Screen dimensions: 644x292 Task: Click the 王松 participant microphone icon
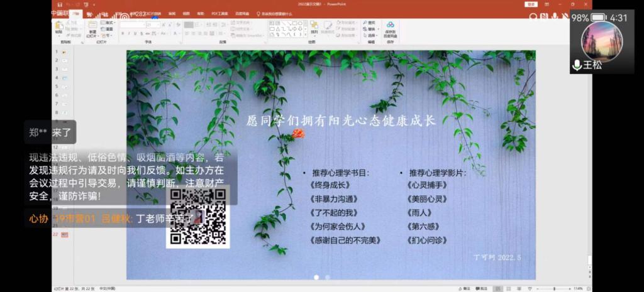click(x=577, y=65)
